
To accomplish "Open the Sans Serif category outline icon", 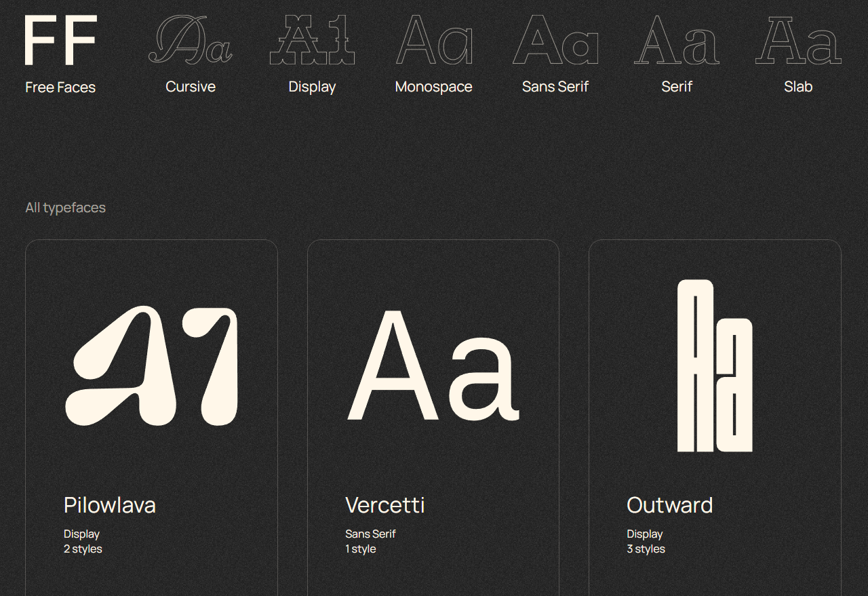I will pos(555,41).
